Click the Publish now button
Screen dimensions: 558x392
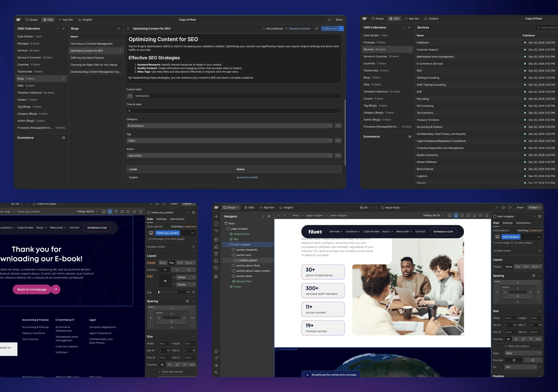(x=330, y=28)
